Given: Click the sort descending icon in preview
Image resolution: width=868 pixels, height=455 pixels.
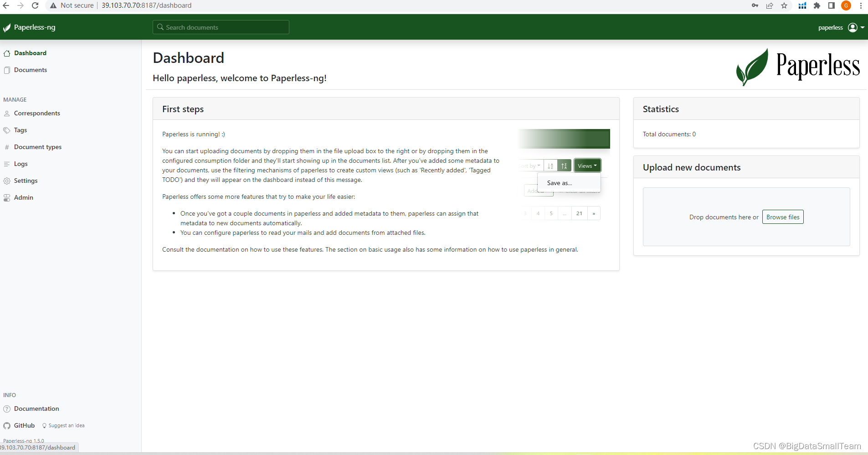Looking at the screenshot, I should (x=564, y=166).
